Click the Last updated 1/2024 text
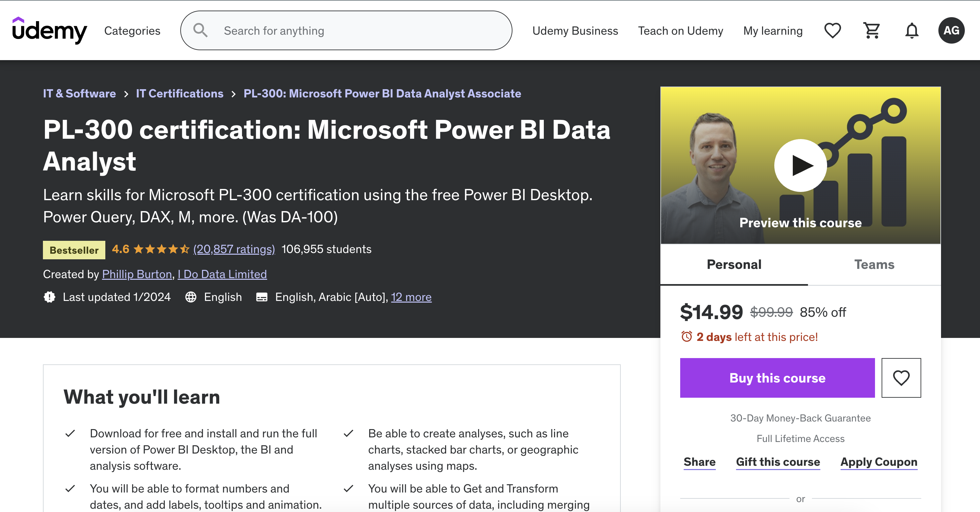The width and height of the screenshot is (980, 512). pos(117,297)
